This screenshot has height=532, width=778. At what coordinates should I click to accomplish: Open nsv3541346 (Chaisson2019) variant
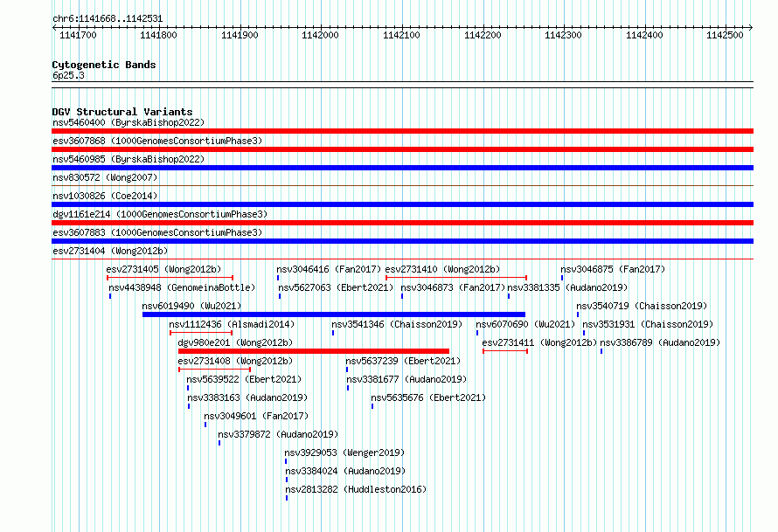(397, 324)
